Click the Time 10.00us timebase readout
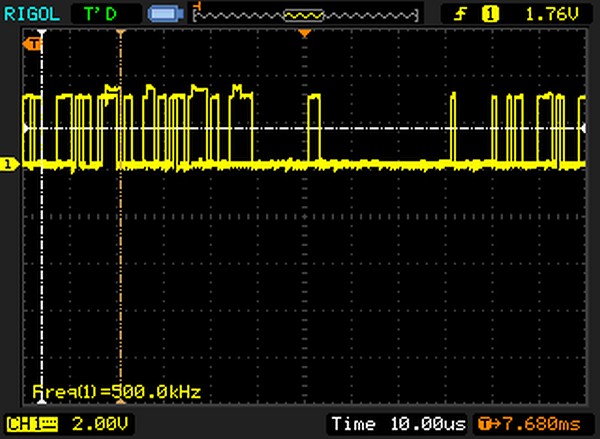The image size is (600, 439). [400, 423]
